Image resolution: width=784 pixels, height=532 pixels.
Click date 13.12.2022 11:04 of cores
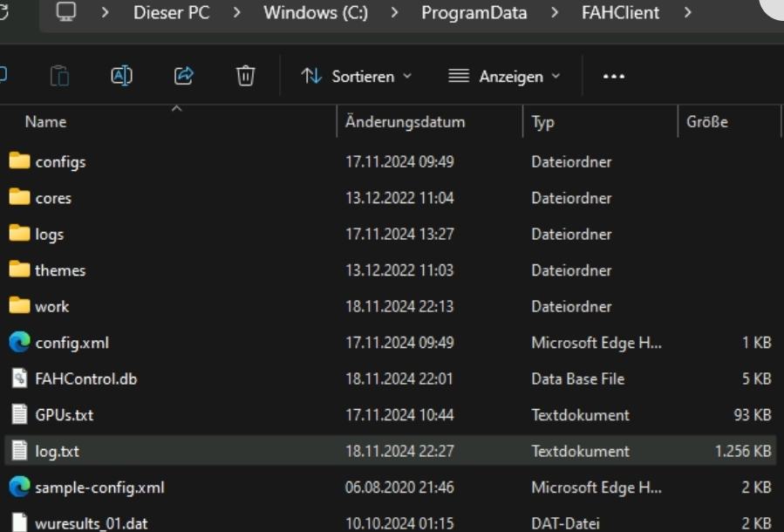(x=399, y=198)
